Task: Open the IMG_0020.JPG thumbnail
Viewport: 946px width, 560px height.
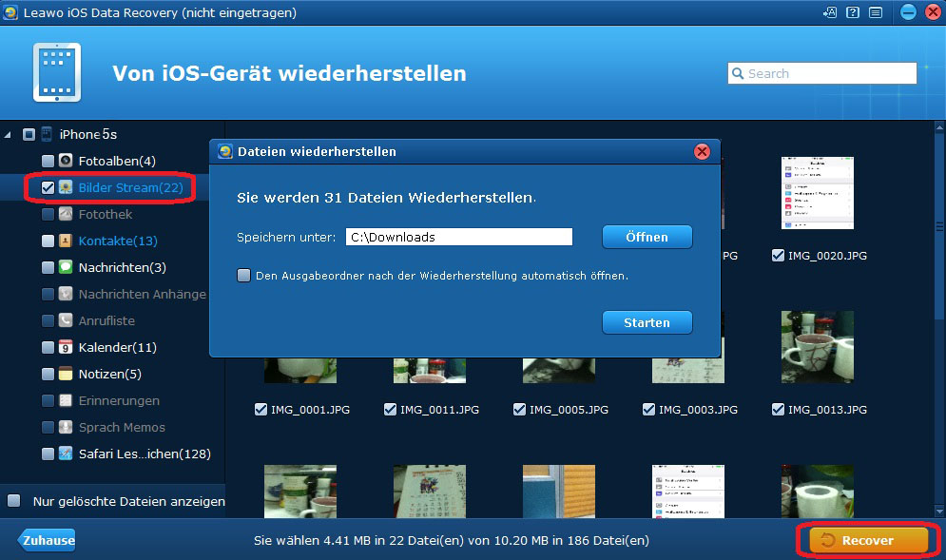Action: 818,192
